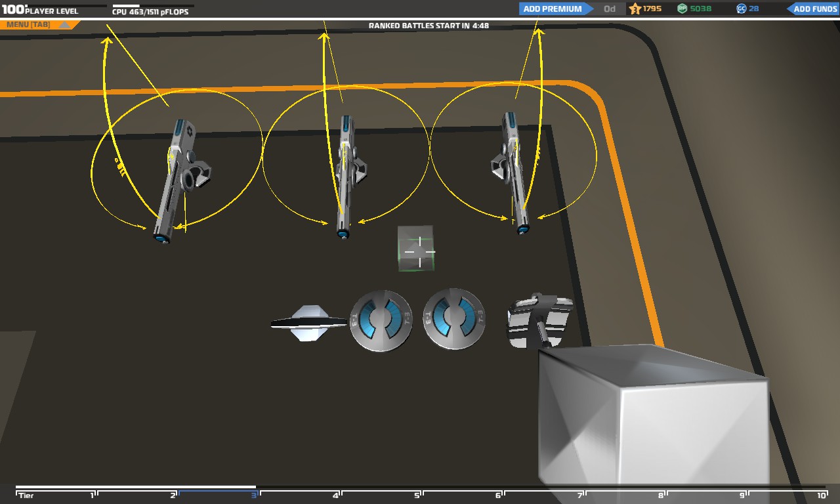
Task: Select the saucer-shaped hover part
Action: (x=309, y=323)
